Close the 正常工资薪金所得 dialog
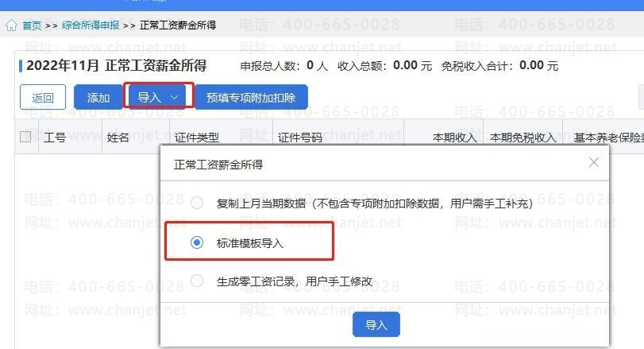 [x=593, y=162]
